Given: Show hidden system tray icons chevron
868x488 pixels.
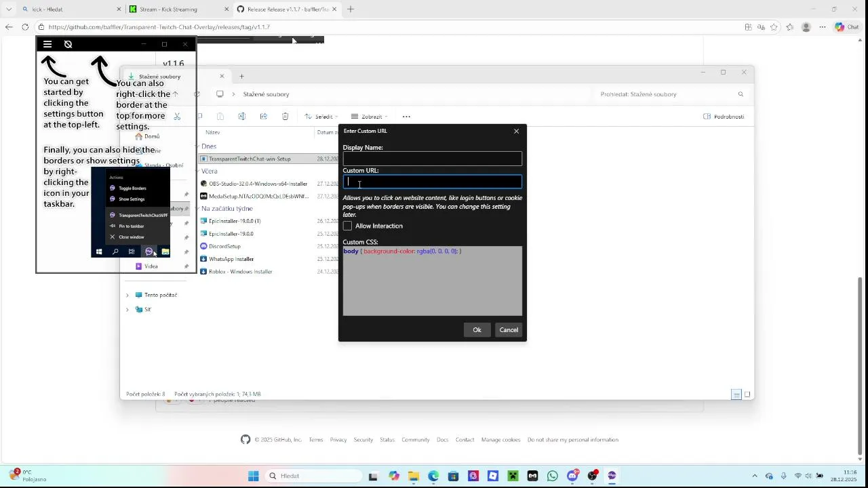Looking at the screenshot, I should click(x=755, y=476).
